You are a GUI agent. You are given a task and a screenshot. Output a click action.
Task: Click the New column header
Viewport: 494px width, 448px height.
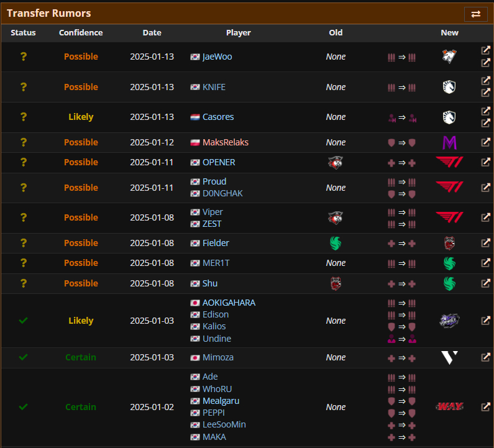pyautogui.click(x=450, y=33)
